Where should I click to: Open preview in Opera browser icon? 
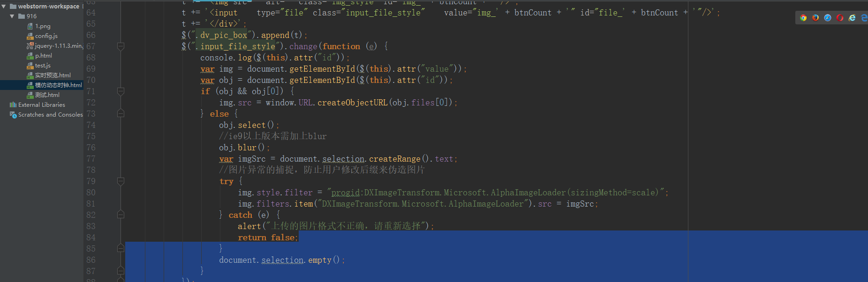coord(840,18)
